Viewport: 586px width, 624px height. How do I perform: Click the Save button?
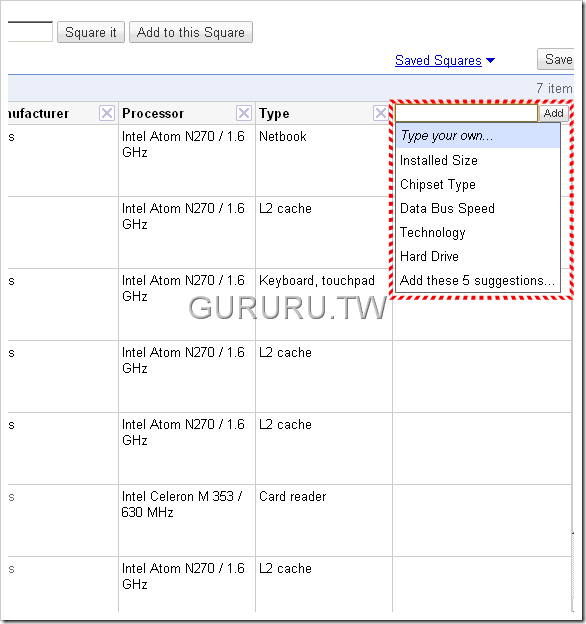tap(556, 59)
